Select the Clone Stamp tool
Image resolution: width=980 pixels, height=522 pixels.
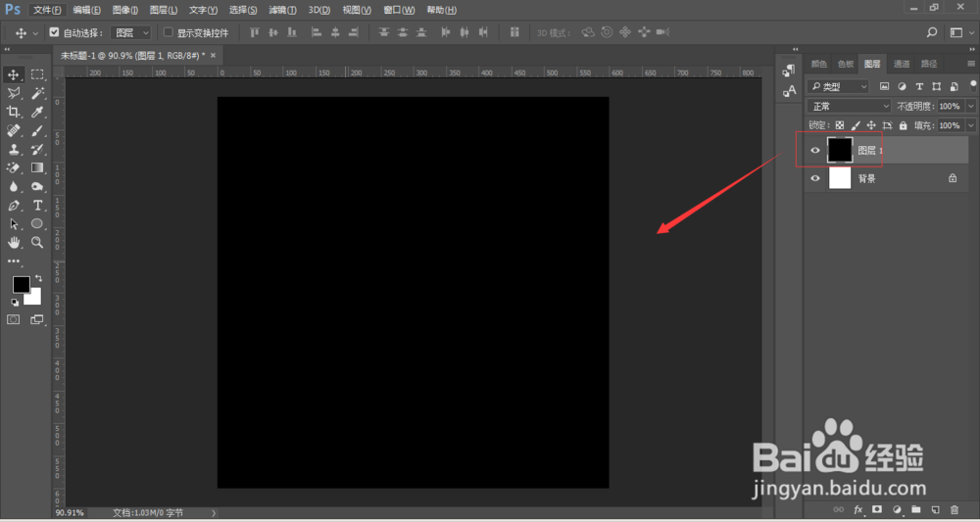point(13,149)
